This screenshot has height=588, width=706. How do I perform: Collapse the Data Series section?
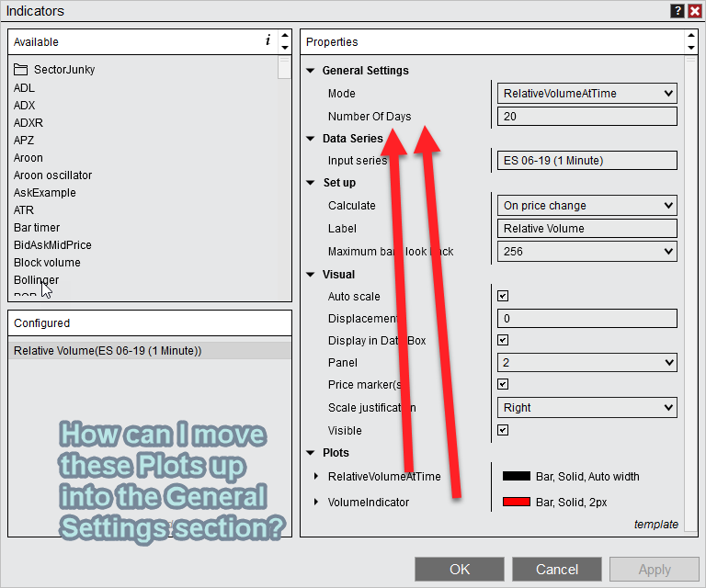coord(310,139)
